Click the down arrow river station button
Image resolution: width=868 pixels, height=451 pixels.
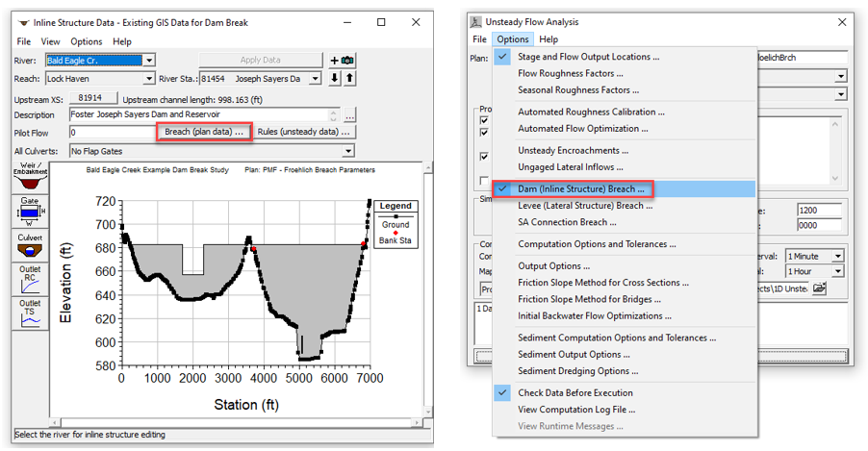coord(335,79)
